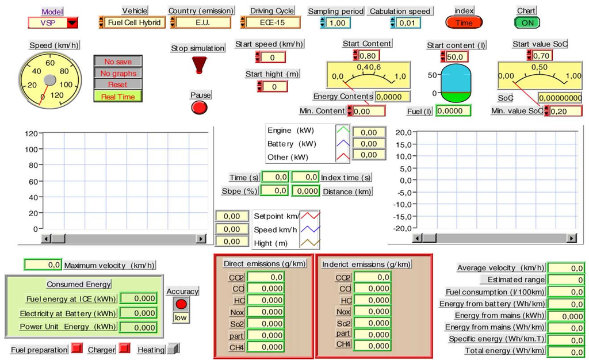
Task: Click the Speed (km/h) gauge dial
Action: (x=49, y=79)
